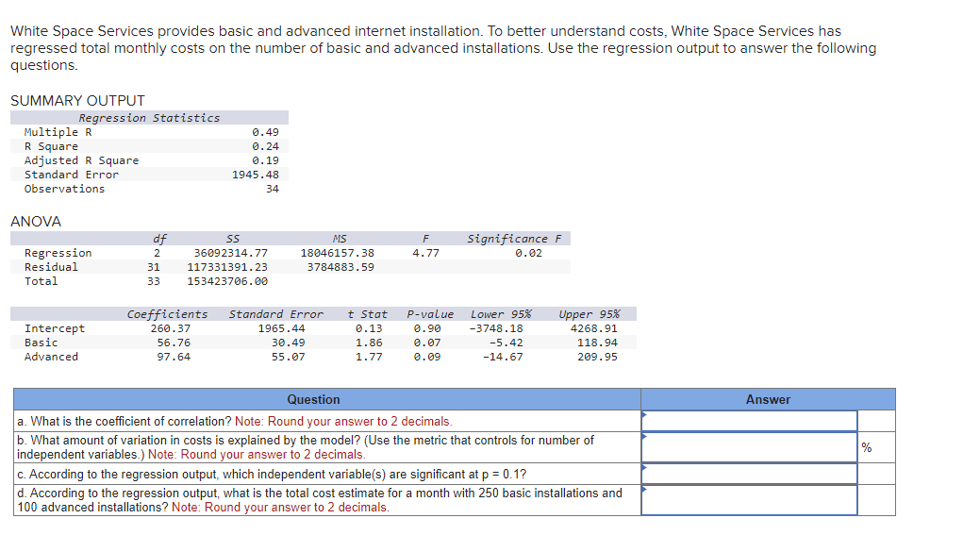The width and height of the screenshot is (980, 552).
Task: Click the F value 4.77
Action: coord(425,253)
